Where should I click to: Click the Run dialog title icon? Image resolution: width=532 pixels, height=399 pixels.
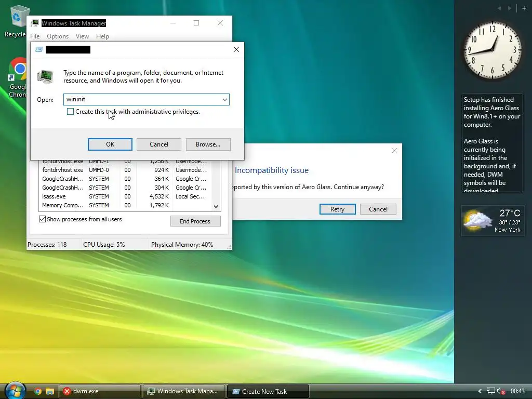[x=39, y=49]
